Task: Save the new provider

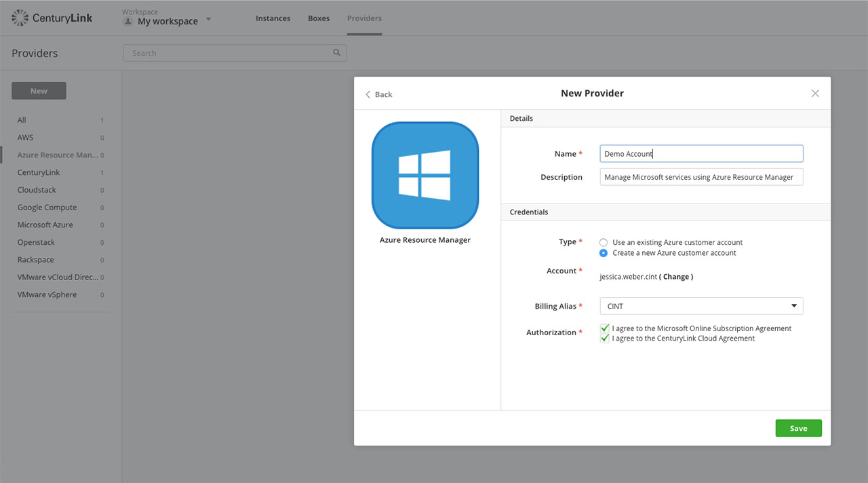Action: pos(798,427)
